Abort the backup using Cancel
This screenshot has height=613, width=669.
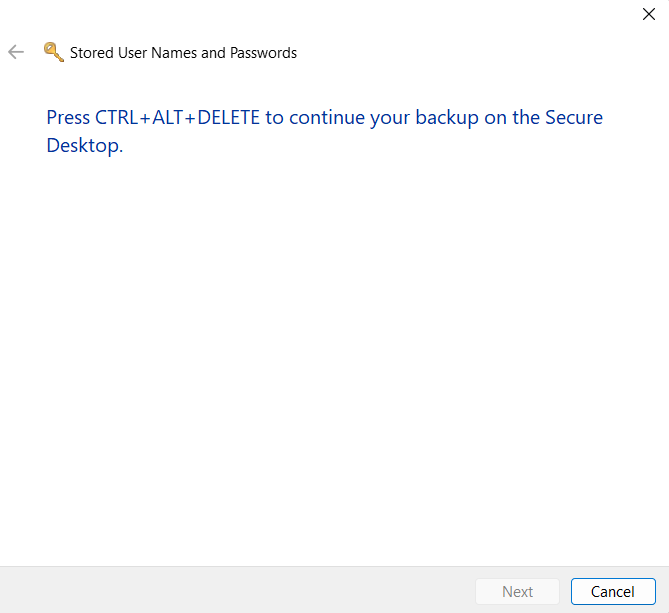(x=613, y=591)
